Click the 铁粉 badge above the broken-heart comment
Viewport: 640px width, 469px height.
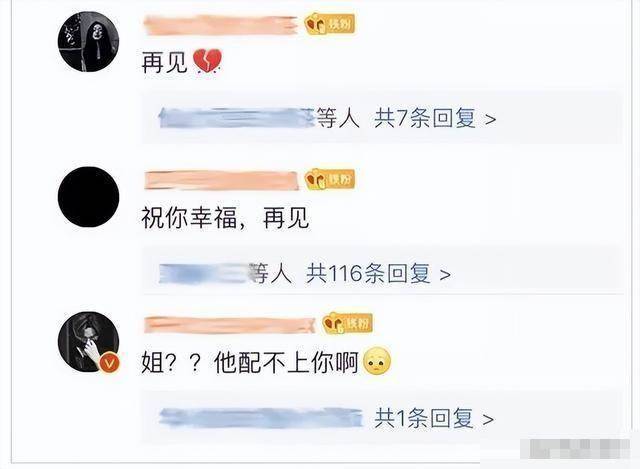coord(330,24)
